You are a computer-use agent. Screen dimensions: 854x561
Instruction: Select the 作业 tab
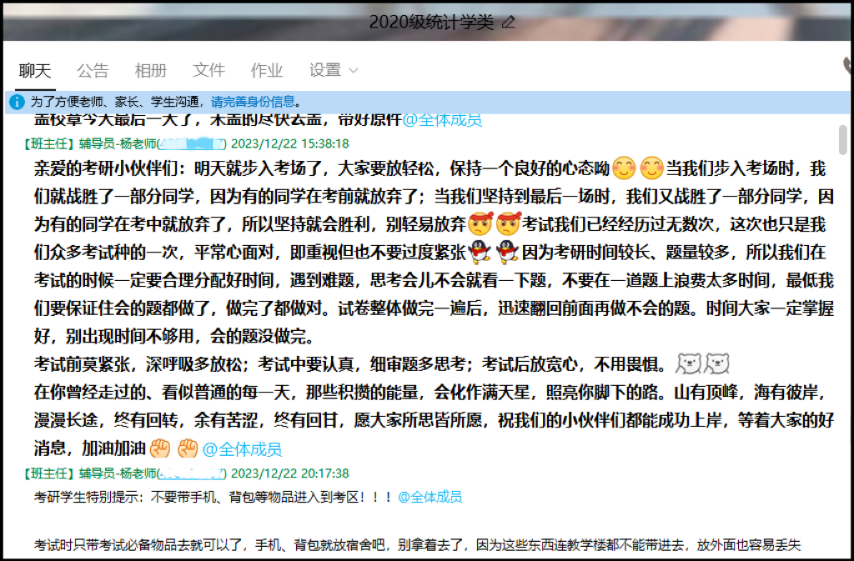coord(267,70)
